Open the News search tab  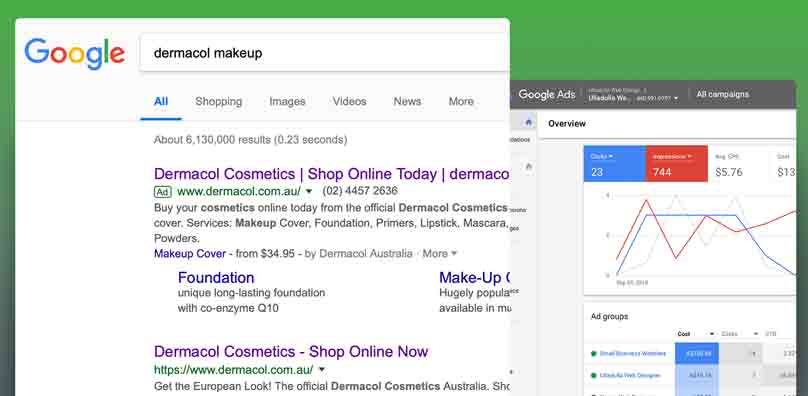(x=407, y=102)
